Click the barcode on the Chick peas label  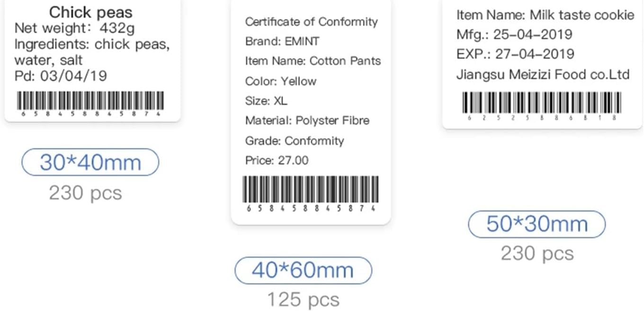(90, 101)
